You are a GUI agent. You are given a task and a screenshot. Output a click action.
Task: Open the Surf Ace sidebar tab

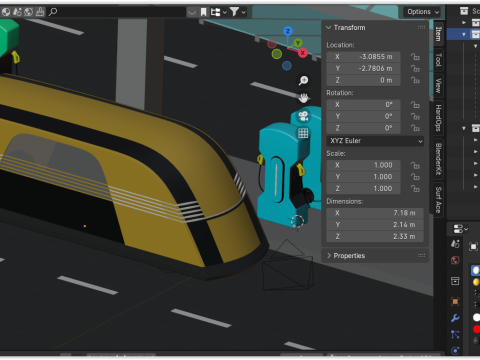click(x=439, y=200)
